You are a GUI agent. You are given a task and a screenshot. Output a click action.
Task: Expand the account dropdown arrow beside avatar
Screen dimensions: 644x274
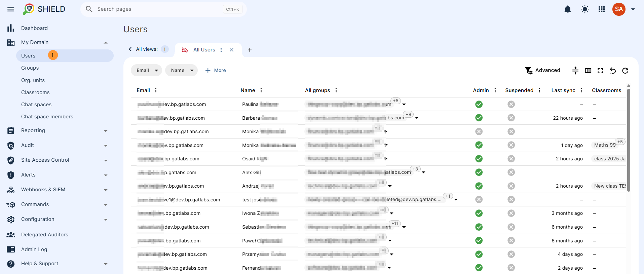click(x=633, y=9)
